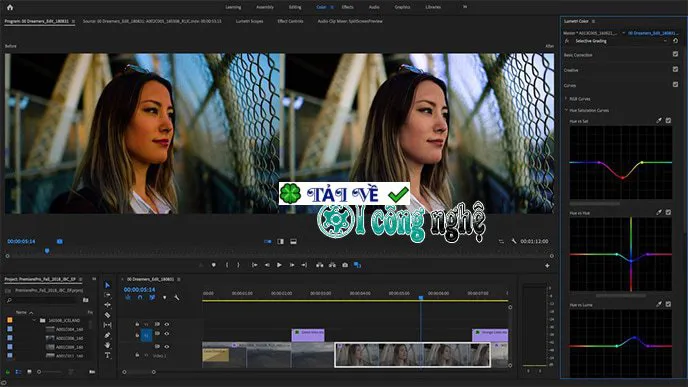The image size is (688, 387).
Task: Open the button editor plus icon
Action: [x=547, y=265]
